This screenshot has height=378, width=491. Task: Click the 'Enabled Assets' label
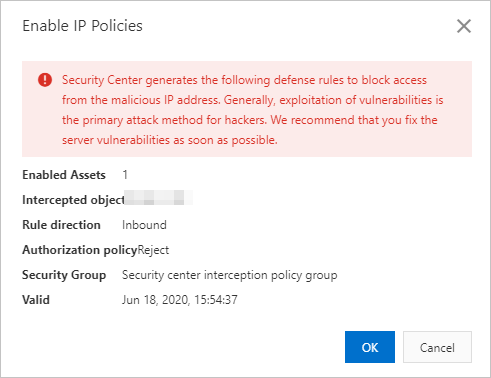(64, 175)
